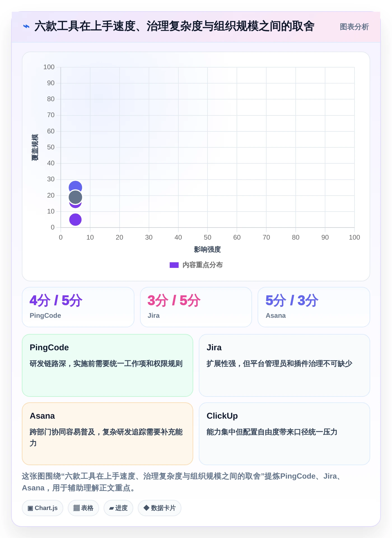
Task: Open the Asana 5分 / 3分 score card
Action: pyautogui.click(x=314, y=307)
